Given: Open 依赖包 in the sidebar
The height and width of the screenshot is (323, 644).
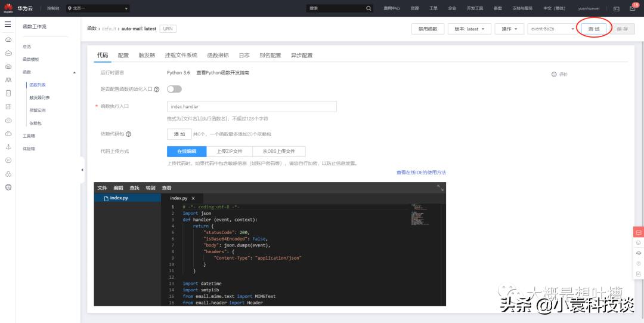Looking at the screenshot, I should (x=35, y=124).
